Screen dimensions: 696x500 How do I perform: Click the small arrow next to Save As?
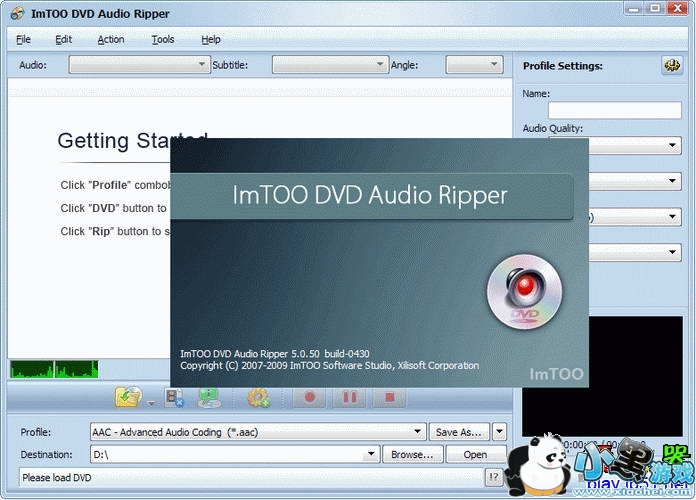pyautogui.click(x=500, y=432)
